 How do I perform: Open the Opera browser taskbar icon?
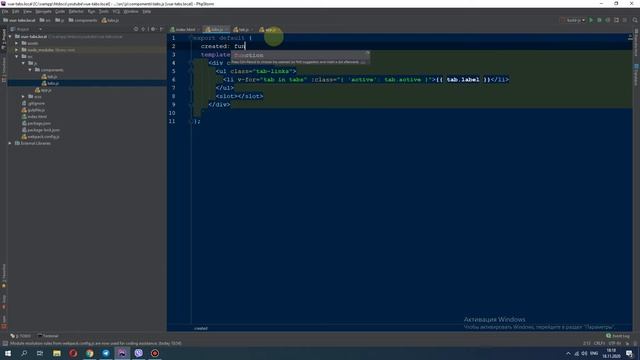coord(73,353)
